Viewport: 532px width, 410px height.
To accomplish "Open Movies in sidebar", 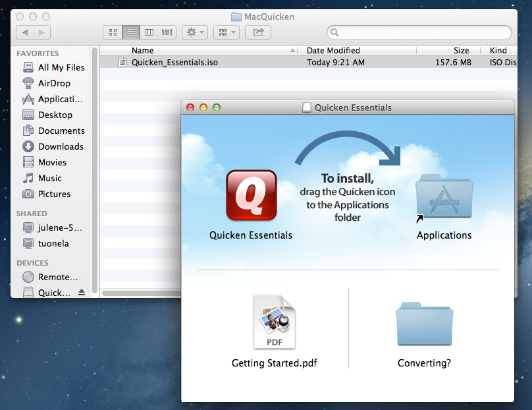I will pyautogui.click(x=45, y=162).
